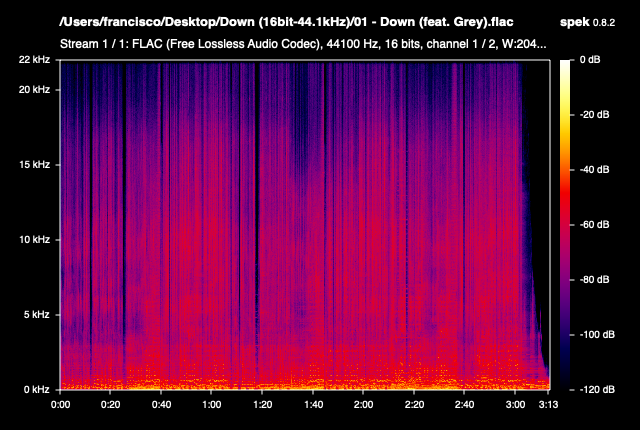The height and width of the screenshot is (430, 640).
Task: Click the 2:40 time axis label
Action: point(464,405)
